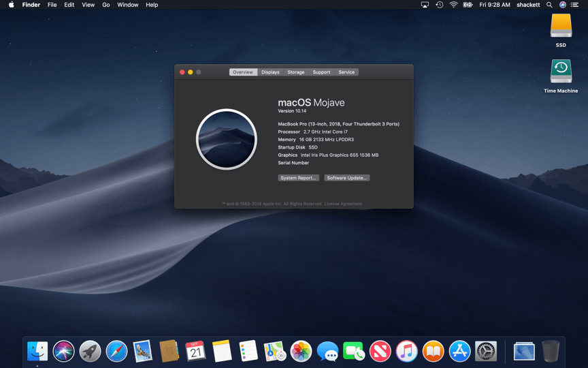588x368 pixels.
Task: Open Notification Center list icon
Action: [574, 5]
